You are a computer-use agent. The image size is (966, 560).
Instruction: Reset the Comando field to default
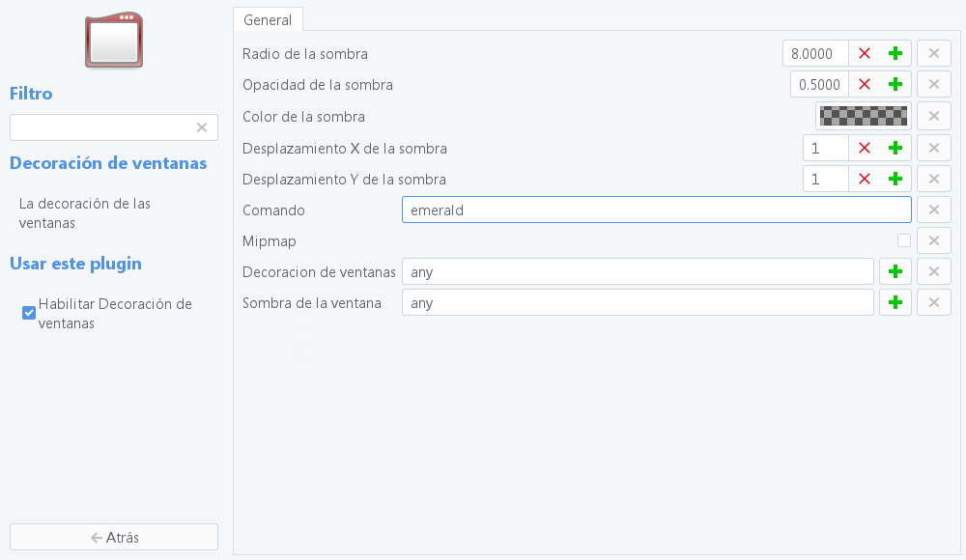tap(933, 210)
